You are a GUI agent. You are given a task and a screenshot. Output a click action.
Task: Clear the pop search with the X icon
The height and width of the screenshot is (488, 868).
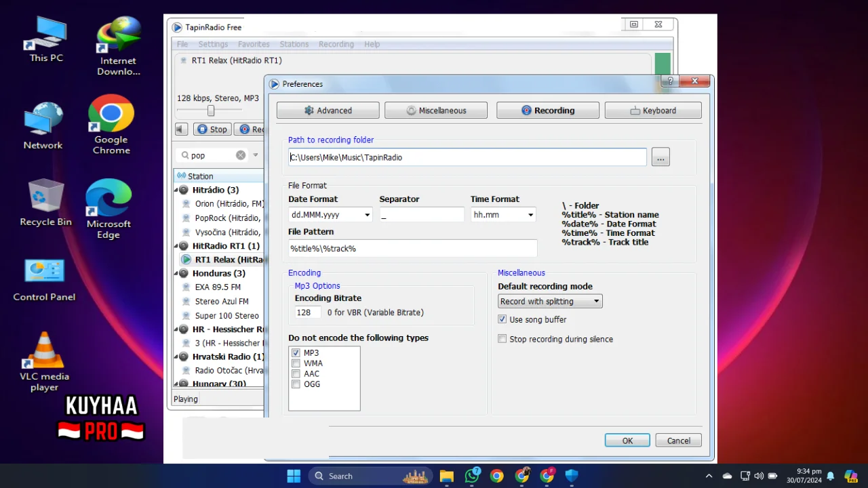click(241, 155)
